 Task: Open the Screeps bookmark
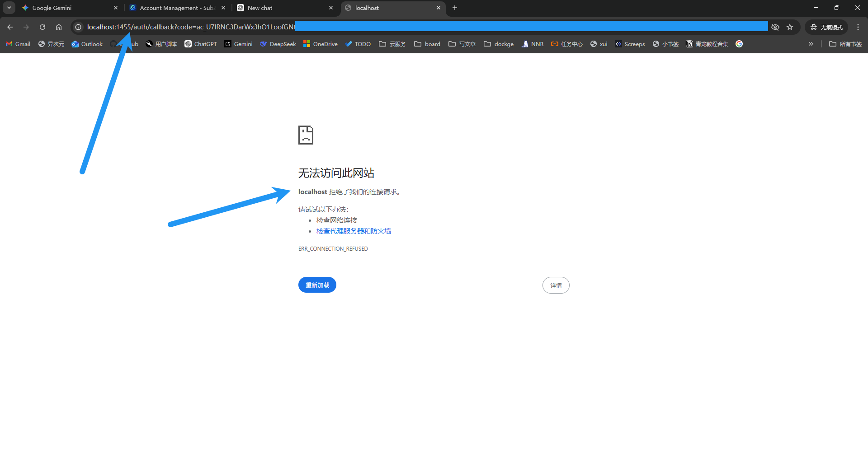(630, 44)
